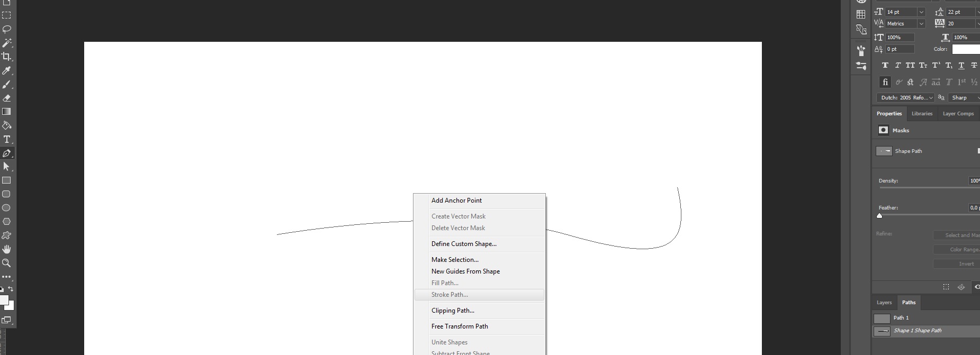Open the text Color white swatch
Image resolution: width=980 pixels, height=355 pixels.
pos(966,49)
